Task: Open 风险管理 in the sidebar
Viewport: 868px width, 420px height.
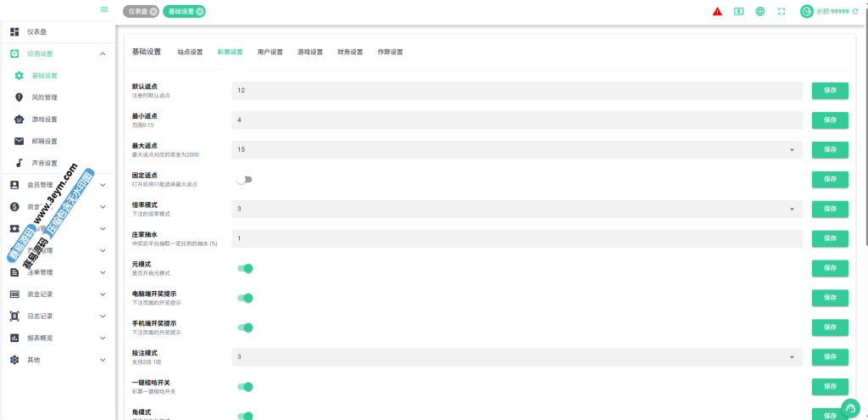Action: [44, 97]
